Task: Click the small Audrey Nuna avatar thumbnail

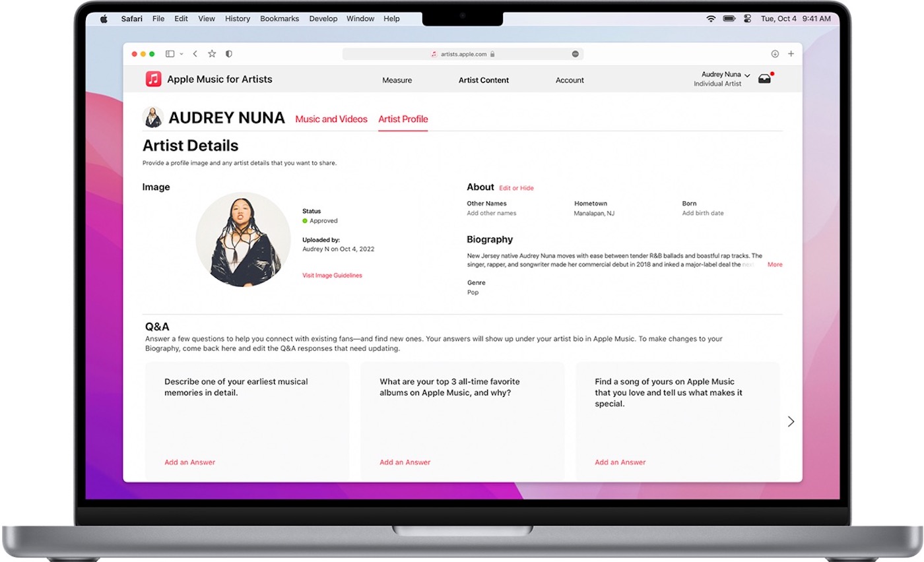Action: (153, 118)
